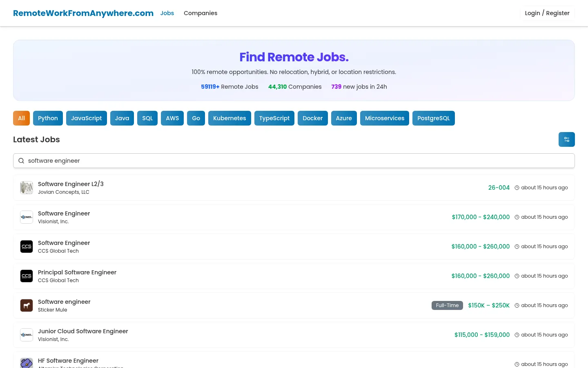This screenshot has width=588, height=368.
Task: Click the 44,310 Companies statistic
Action: pos(295,87)
